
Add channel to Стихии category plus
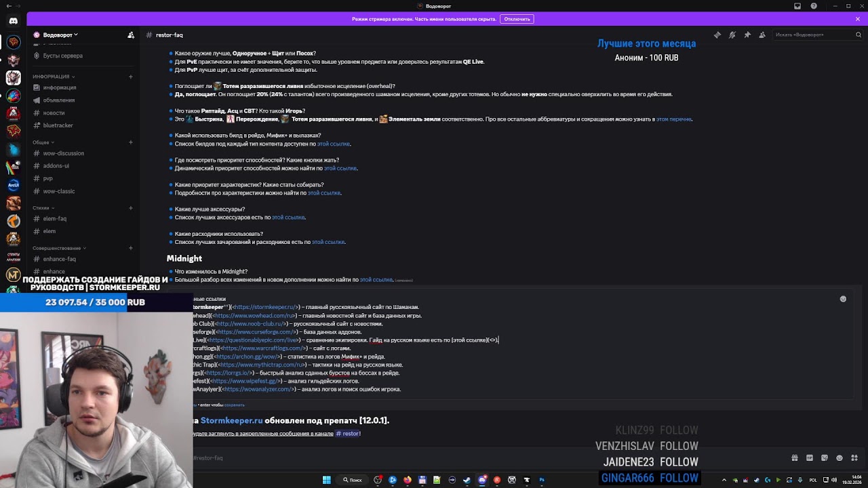pos(131,208)
